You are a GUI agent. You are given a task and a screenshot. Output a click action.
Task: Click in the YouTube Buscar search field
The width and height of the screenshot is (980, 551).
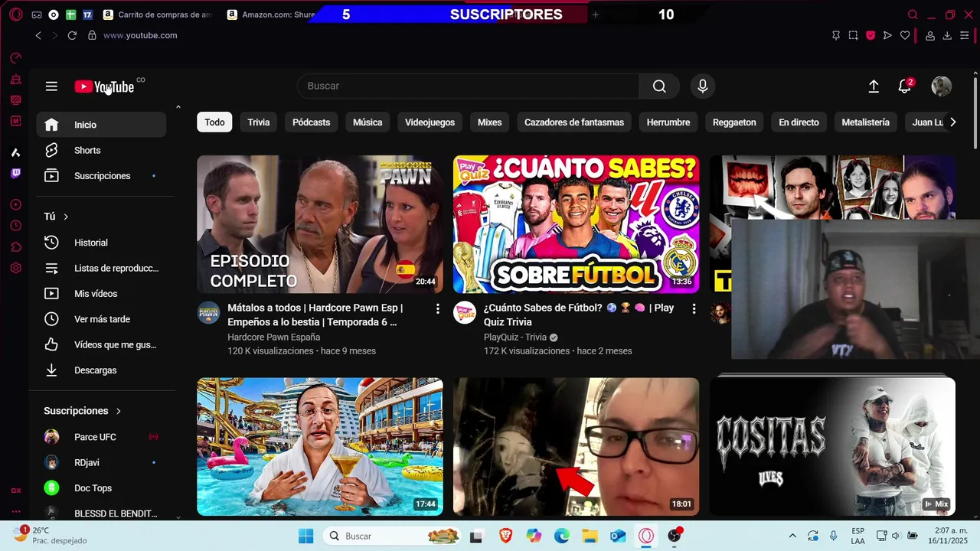pyautogui.click(x=469, y=86)
